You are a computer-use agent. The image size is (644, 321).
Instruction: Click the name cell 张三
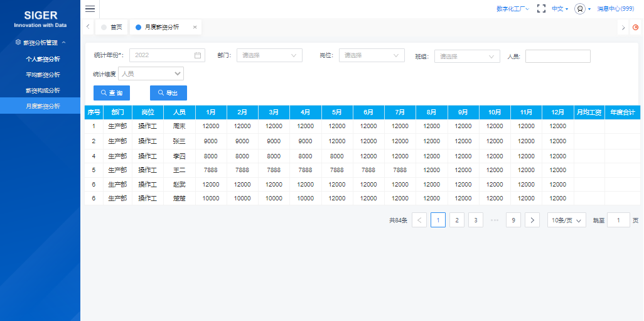point(180,141)
